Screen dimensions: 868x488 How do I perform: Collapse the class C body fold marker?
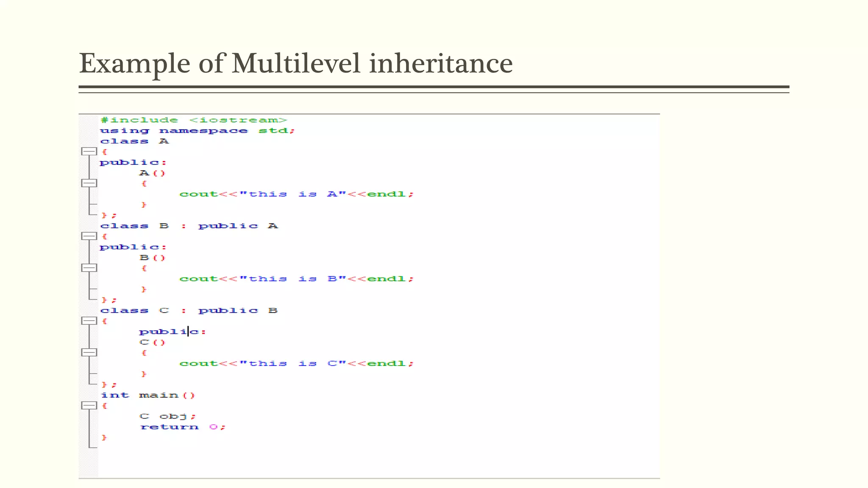pyautogui.click(x=89, y=321)
